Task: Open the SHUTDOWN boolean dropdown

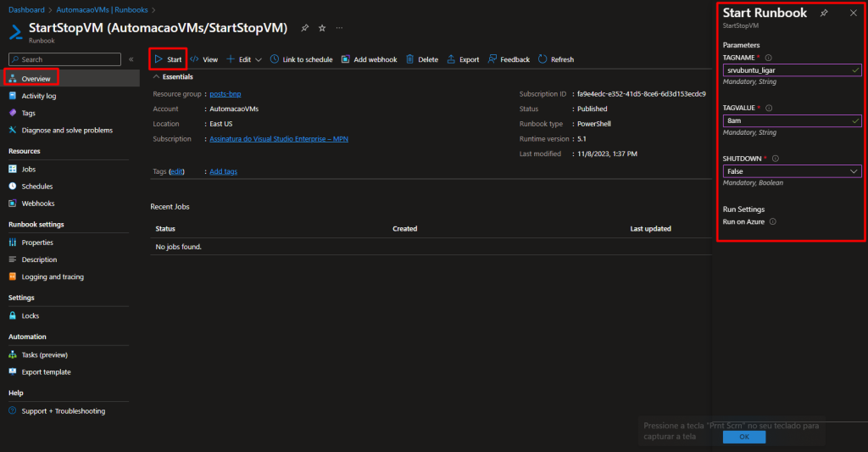Action: (x=792, y=171)
